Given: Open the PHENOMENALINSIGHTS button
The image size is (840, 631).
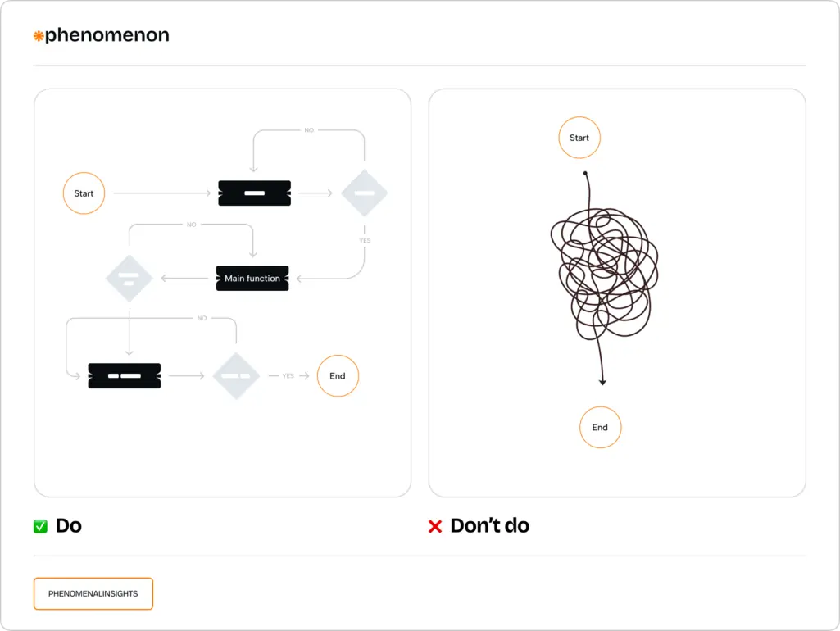Looking at the screenshot, I should coord(93,593).
